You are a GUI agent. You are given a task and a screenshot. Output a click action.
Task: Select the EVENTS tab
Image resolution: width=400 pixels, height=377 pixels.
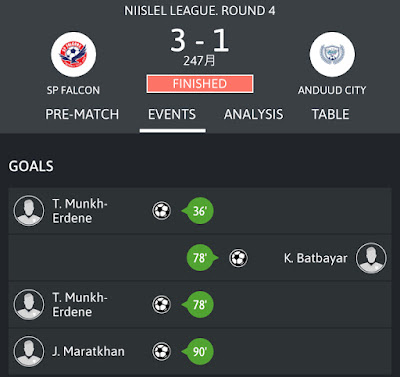coord(172,114)
